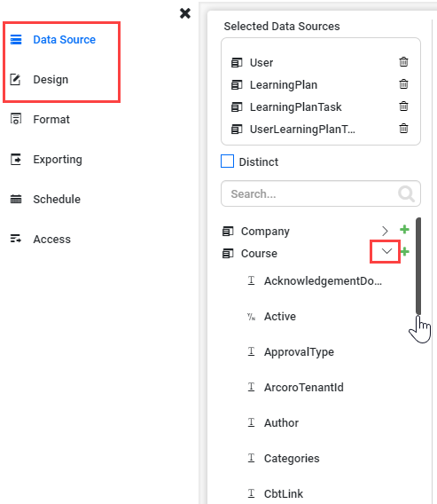Enable the Distinct checkbox
437x504 pixels.
[227, 161]
